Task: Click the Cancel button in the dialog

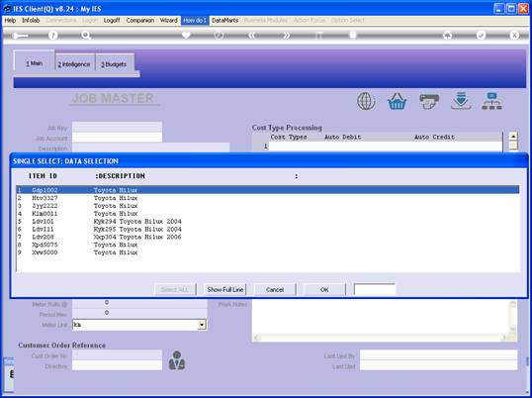Action: [x=275, y=290]
